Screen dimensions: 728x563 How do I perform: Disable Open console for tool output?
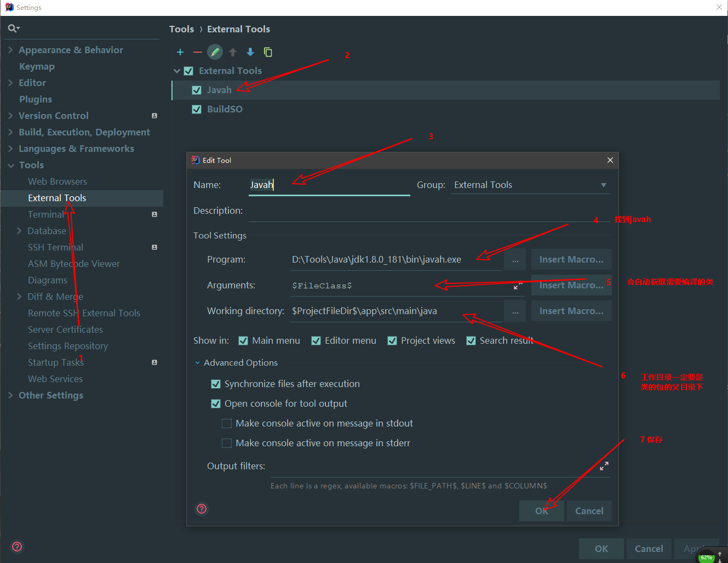coord(216,403)
